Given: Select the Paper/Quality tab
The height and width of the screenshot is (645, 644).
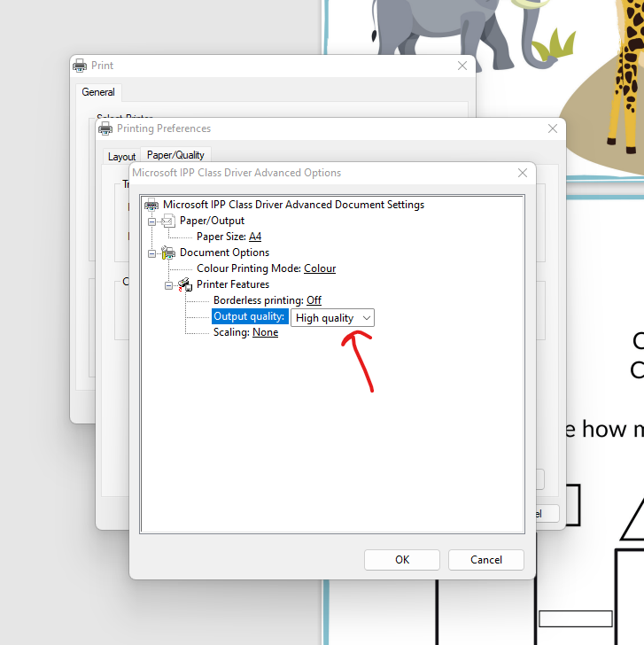Looking at the screenshot, I should tap(175, 155).
